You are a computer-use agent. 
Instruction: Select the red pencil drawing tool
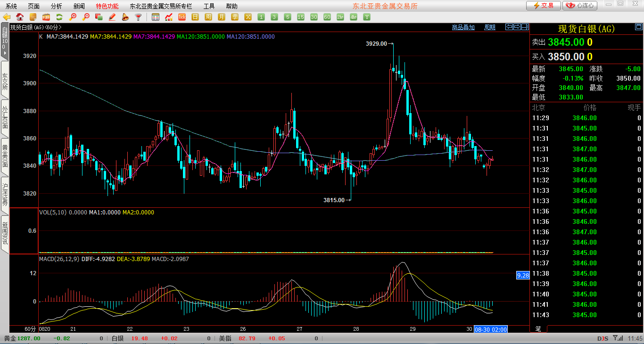tap(112, 17)
